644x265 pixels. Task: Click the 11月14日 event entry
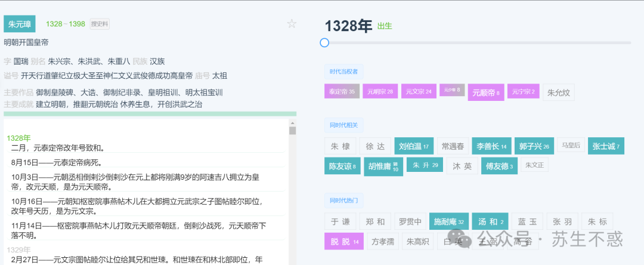click(138, 230)
